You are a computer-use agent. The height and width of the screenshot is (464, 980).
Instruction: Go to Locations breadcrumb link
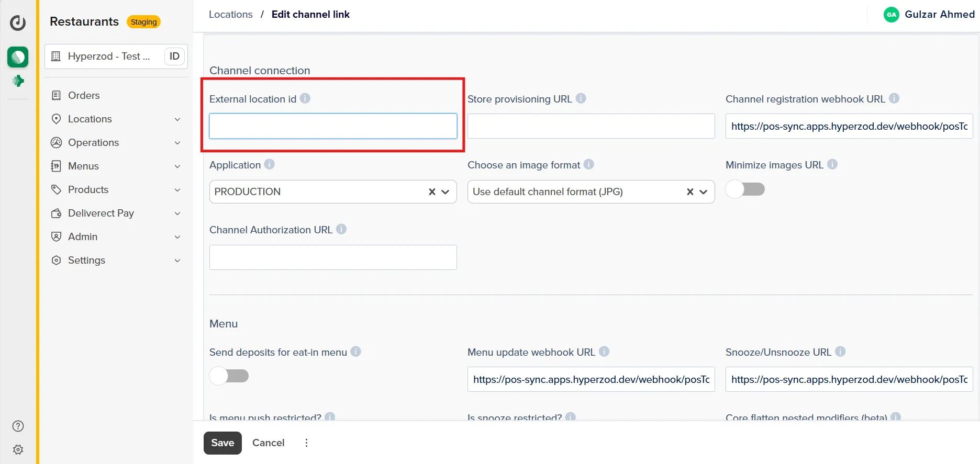click(230, 15)
